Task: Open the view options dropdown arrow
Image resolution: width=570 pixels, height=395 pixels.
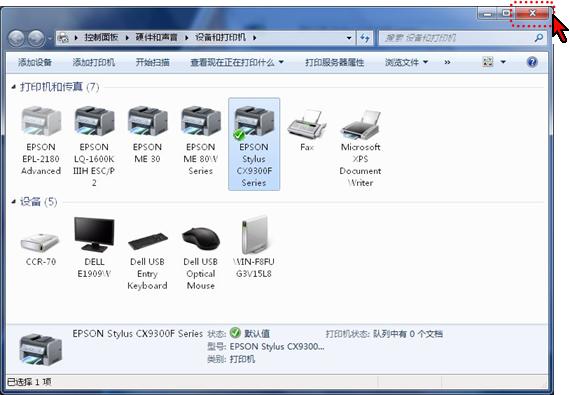Action: click(503, 62)
